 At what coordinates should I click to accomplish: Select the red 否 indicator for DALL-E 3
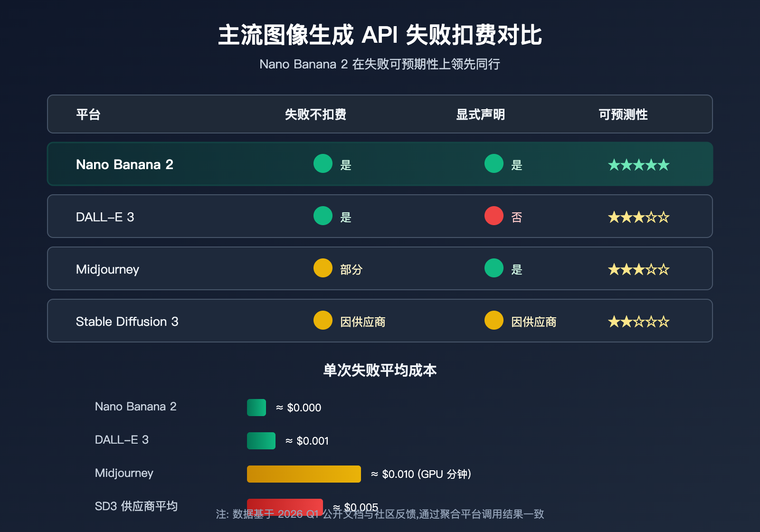coord(494,216)
